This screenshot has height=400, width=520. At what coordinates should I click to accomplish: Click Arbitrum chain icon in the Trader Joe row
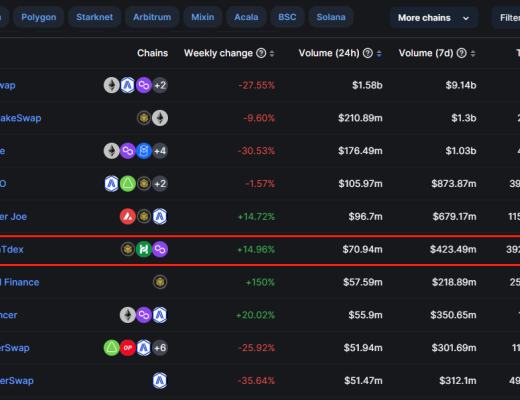[160, 217]
